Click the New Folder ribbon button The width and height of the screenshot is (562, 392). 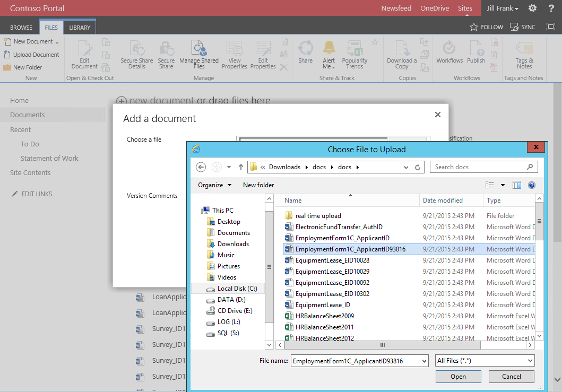[x=23, y=67]
